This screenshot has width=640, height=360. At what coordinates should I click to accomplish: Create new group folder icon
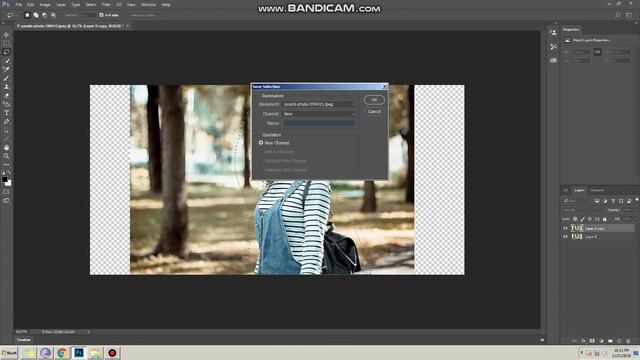(x=610, y=341)
